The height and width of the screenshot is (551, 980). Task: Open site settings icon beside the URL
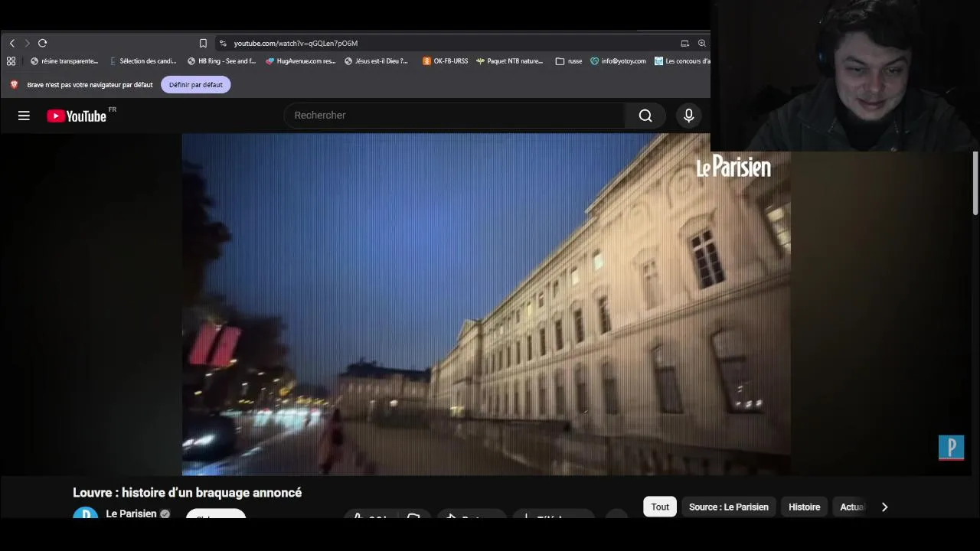pos(223,44)
